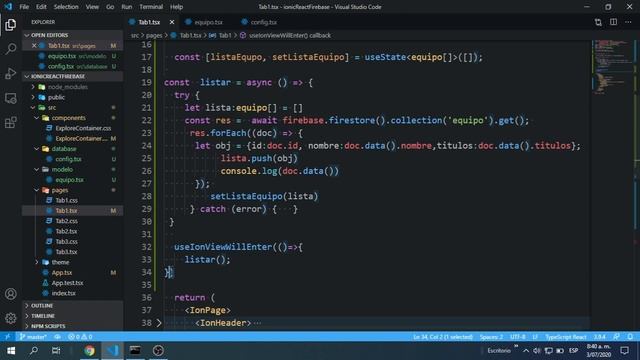The image size is (640, 360).
Task: Click the Open Changes compare icon
Action: (x=598, y=22)
